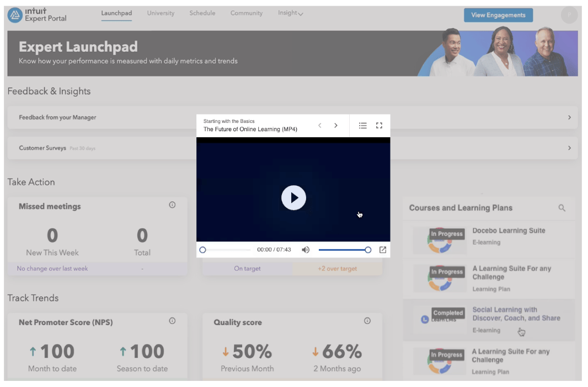Open Docebo Learning Suite course
Screen dimensions: 588x387
pyautogui.click(x=509, y=231)
